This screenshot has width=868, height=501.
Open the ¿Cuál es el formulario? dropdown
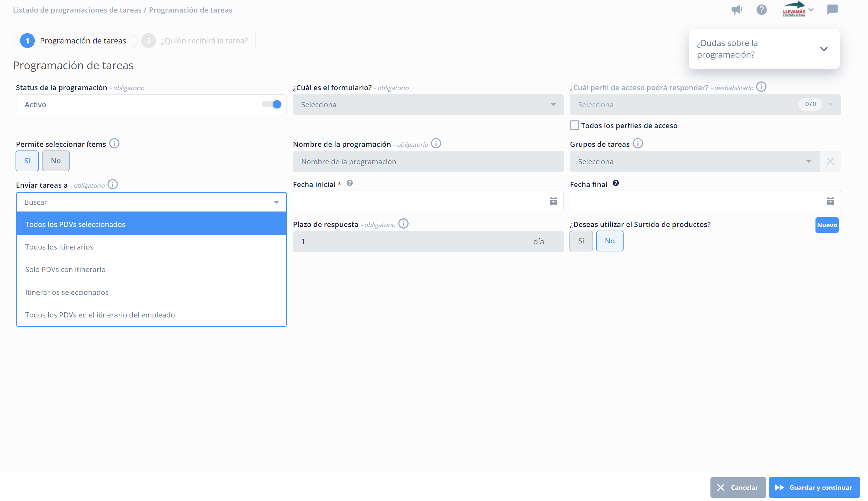[x=428, y=105]
